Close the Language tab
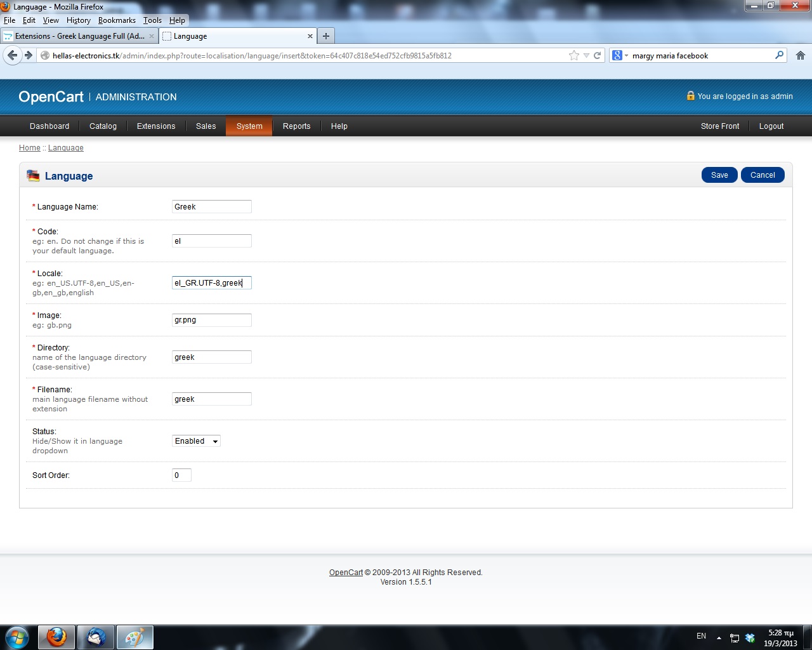Image resolution: width=812 pixels, height=650 pixels. tap(310, 36)
